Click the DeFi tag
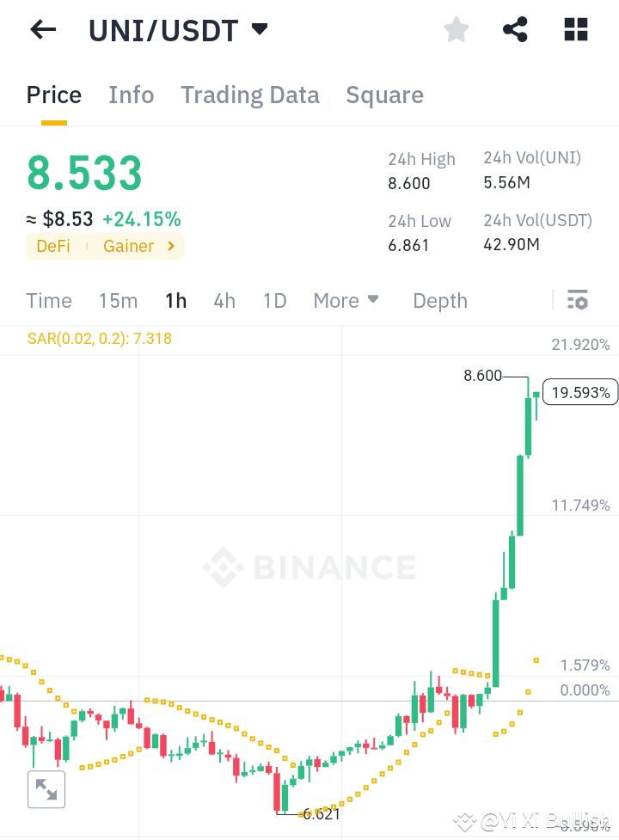This screenshot has width=619, height=840. (53, 246)
